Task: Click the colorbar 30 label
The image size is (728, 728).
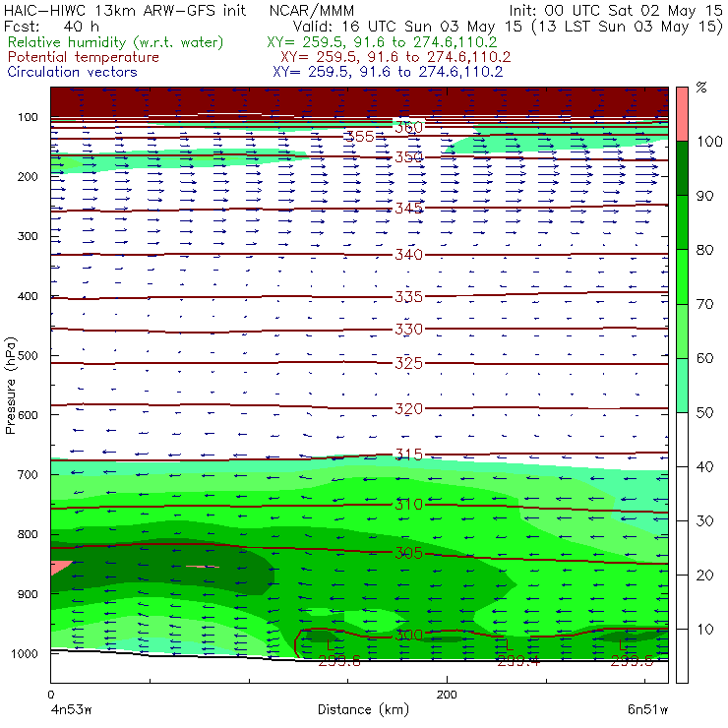Action: 704,521
